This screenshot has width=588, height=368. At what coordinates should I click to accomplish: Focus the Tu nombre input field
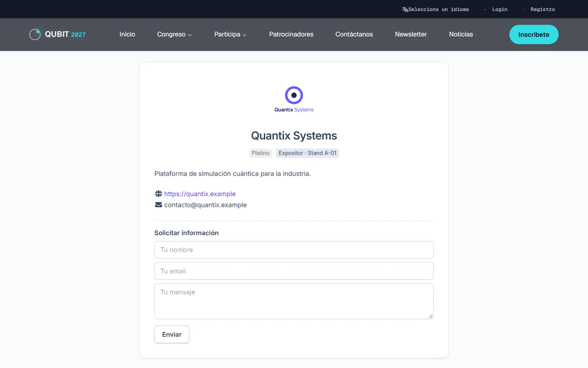[294, 250]
